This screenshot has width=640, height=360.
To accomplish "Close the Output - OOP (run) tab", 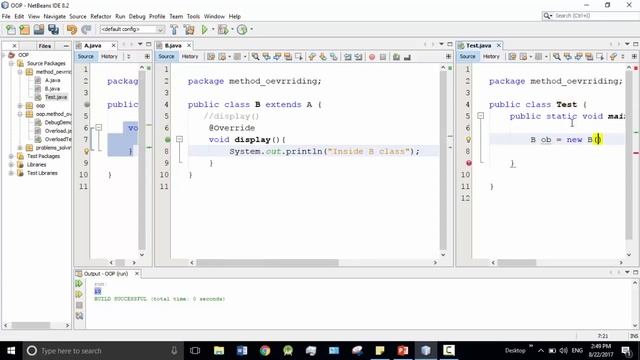I will 137,273.
